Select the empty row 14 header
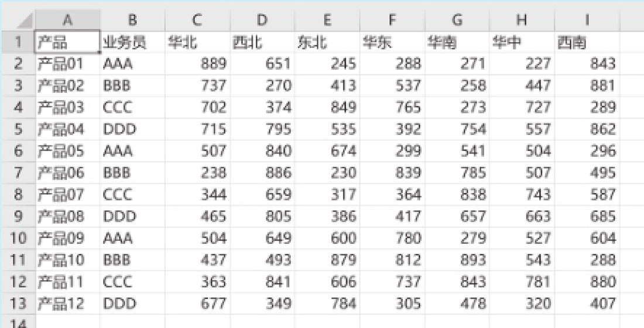The width and height of the screenshot is (644, 328). click(18, 323)
